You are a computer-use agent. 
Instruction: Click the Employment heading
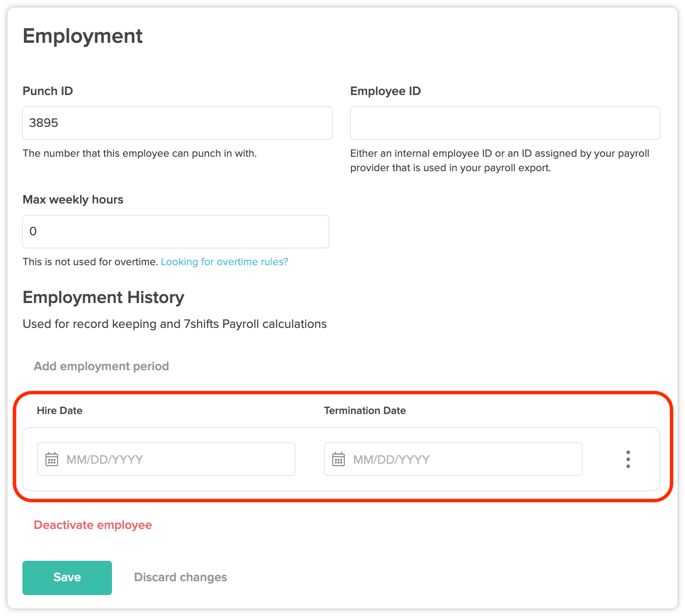83,36
